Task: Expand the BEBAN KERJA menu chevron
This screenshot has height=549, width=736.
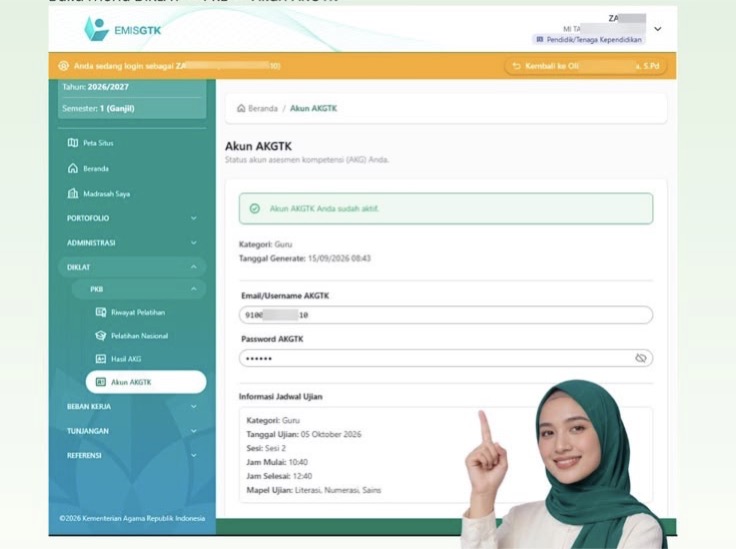Action: 194,406
